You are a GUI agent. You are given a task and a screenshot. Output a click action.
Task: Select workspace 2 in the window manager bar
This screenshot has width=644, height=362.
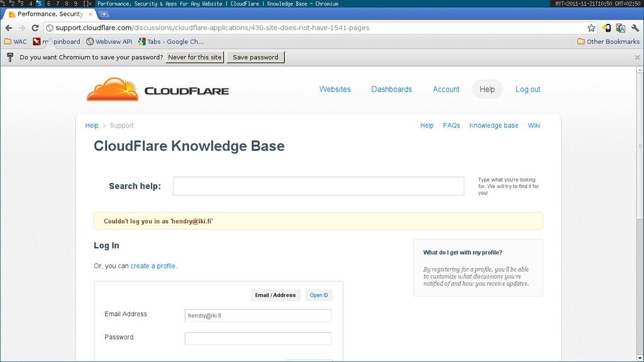pos(13,3)
